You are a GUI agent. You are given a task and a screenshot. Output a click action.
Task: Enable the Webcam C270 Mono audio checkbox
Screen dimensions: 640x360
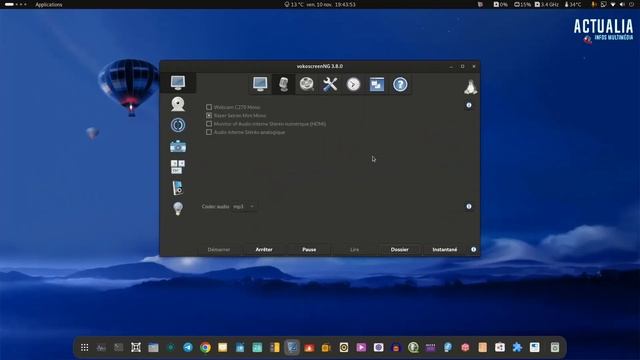[209, 107]
